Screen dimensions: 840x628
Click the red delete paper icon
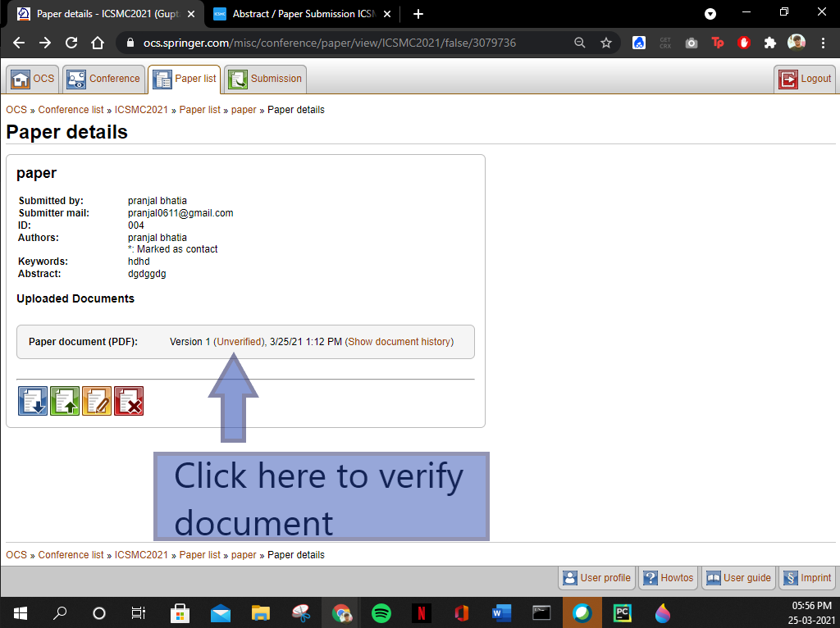click(129, 401)
